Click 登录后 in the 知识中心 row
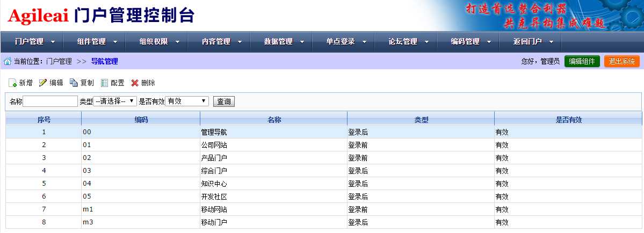The image size is (644, 233). click(358, 184)
